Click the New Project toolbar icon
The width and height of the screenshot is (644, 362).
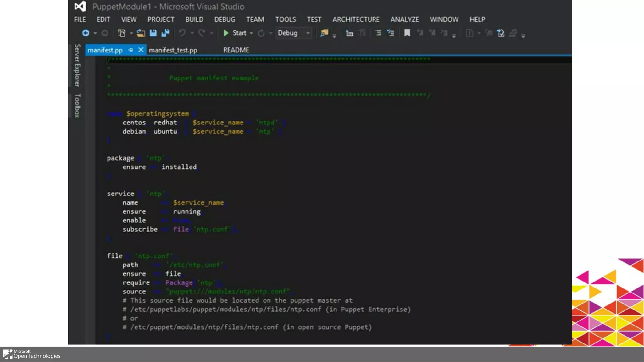[x=121, y=33]
